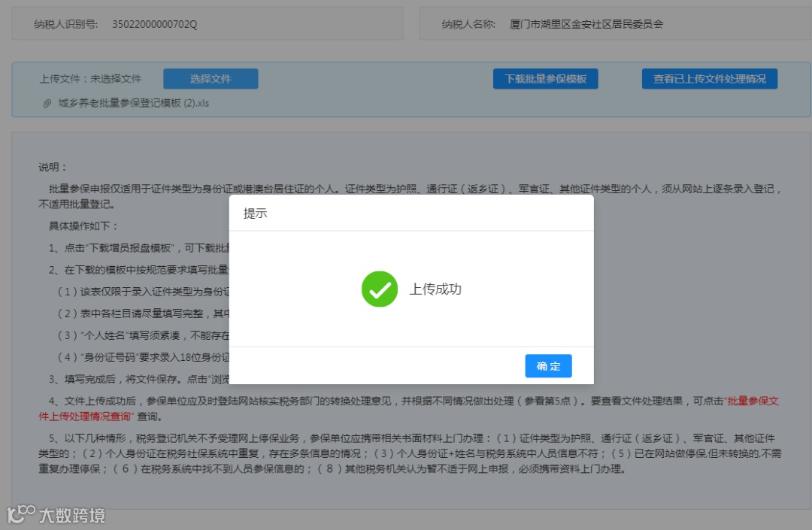Click the 说明： heading
Screen dimensions: 812x530
[53, 167]
